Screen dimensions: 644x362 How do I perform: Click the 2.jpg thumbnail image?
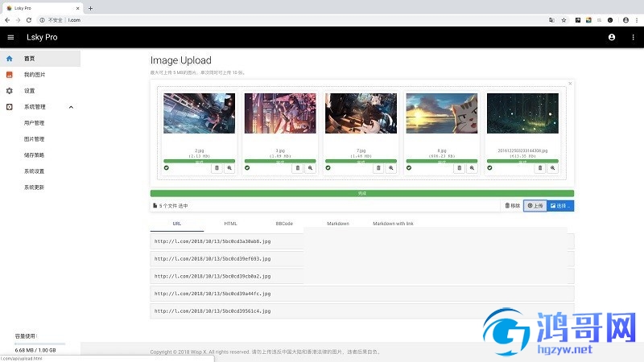click(199, 113)
